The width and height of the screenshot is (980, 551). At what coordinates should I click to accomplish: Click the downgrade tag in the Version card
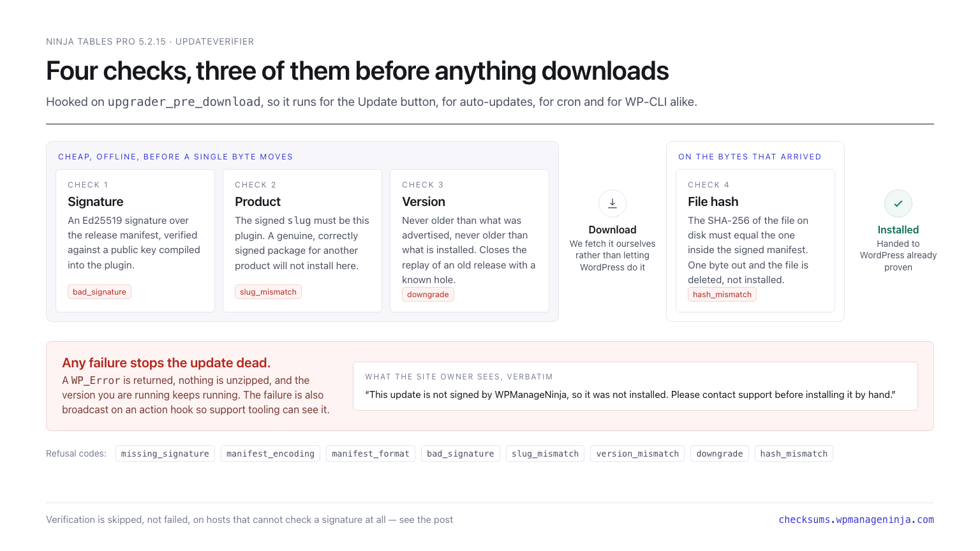428,295
